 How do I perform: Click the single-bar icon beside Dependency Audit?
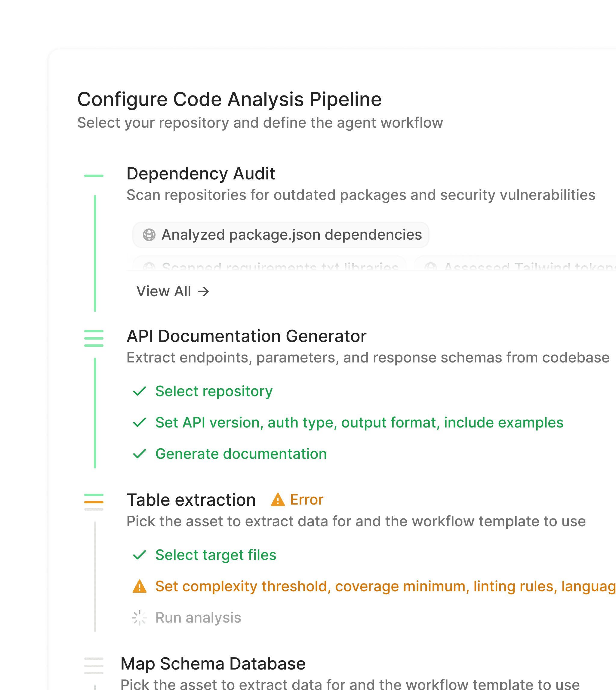pos(94,176)
